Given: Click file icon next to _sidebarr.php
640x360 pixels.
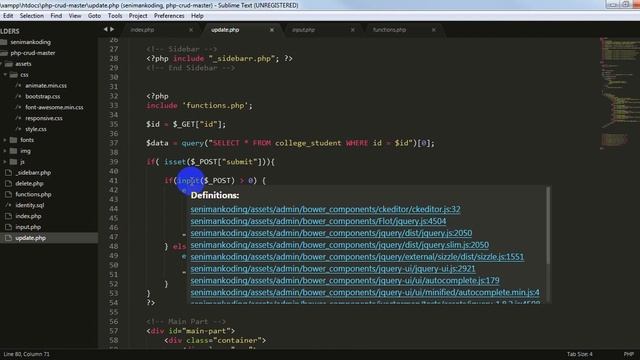Looking at the screenshot, I should [x=8, y=173].
